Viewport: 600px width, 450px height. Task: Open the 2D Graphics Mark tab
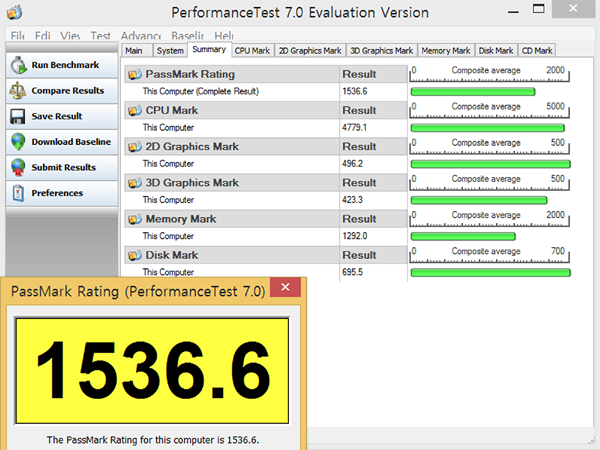(310, 51)
